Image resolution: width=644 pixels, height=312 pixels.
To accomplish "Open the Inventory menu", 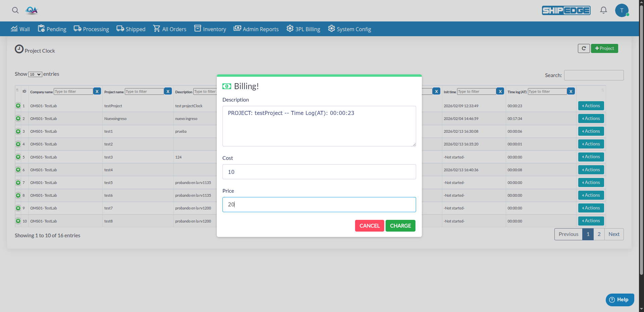I will point(210,29).
